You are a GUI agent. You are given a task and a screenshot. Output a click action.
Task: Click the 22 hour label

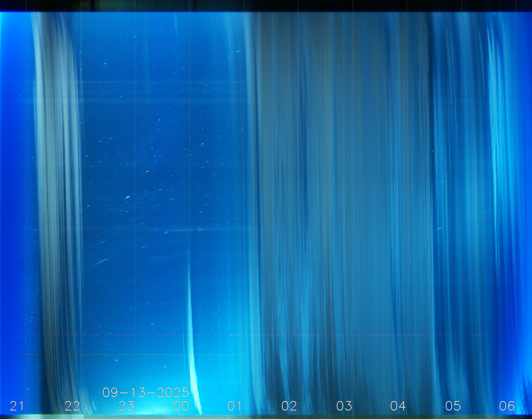(x=72, y=406)
